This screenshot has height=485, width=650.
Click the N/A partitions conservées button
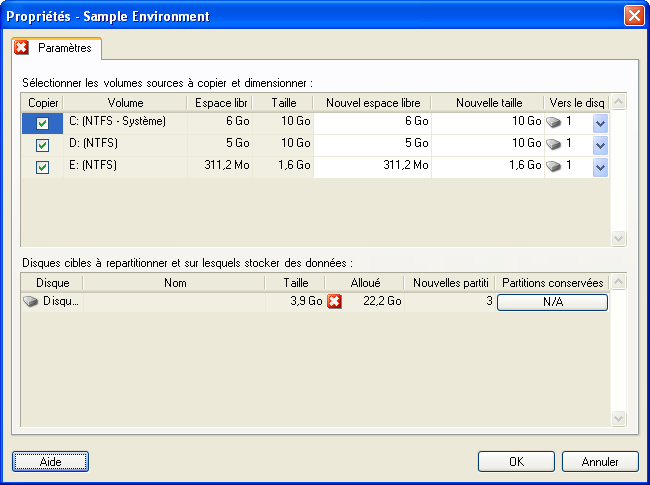552,302
